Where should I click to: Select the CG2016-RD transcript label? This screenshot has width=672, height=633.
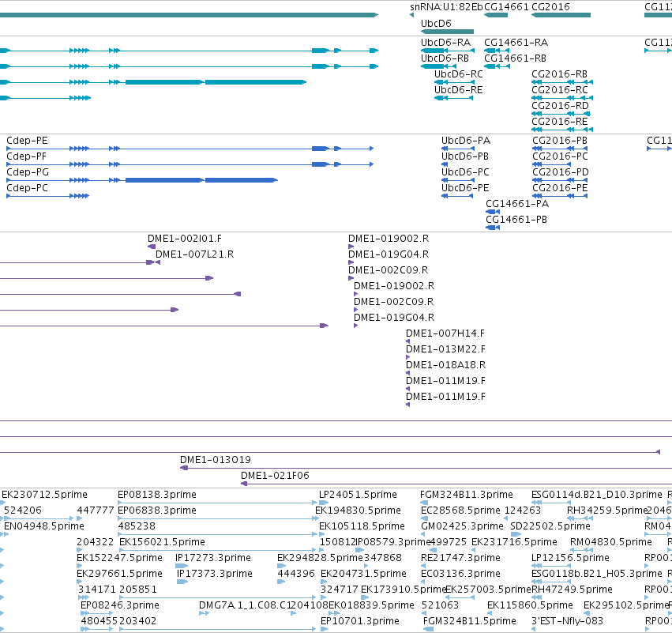point(560,106)
